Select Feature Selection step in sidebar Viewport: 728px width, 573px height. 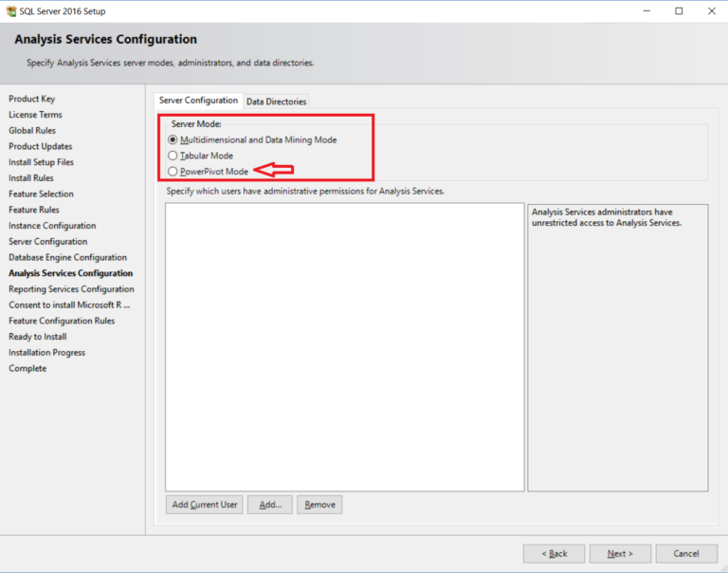(x=41, y=194)
